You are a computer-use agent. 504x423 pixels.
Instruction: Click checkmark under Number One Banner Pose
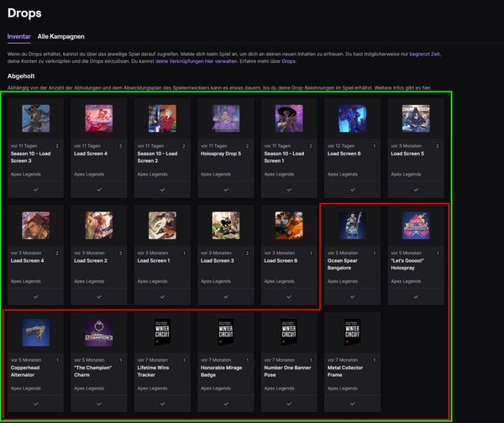[289, 404]
